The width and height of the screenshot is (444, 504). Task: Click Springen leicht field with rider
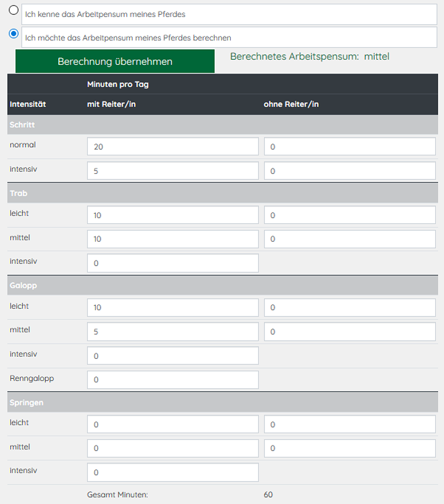click(x=173, y=425)
